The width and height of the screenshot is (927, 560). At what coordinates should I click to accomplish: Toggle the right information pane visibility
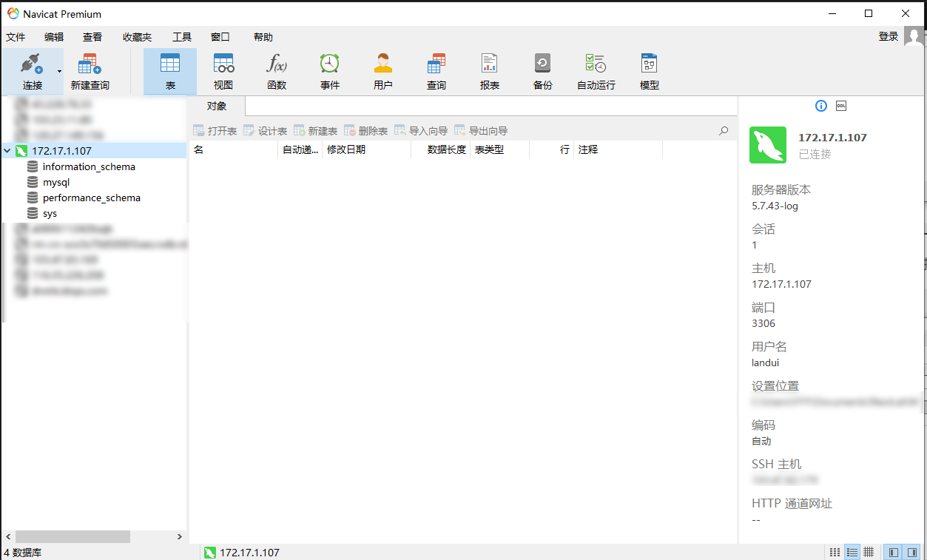coord(912,552)
